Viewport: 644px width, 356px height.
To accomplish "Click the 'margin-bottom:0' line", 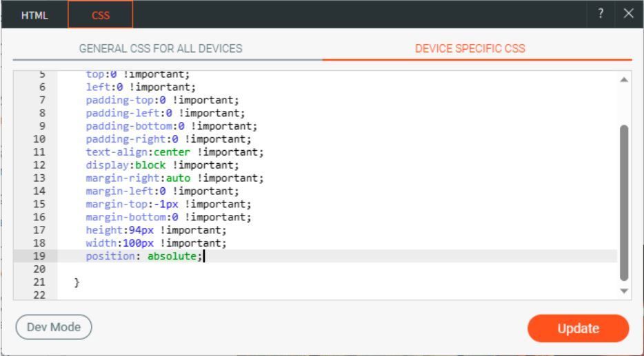I will (168, 217).
